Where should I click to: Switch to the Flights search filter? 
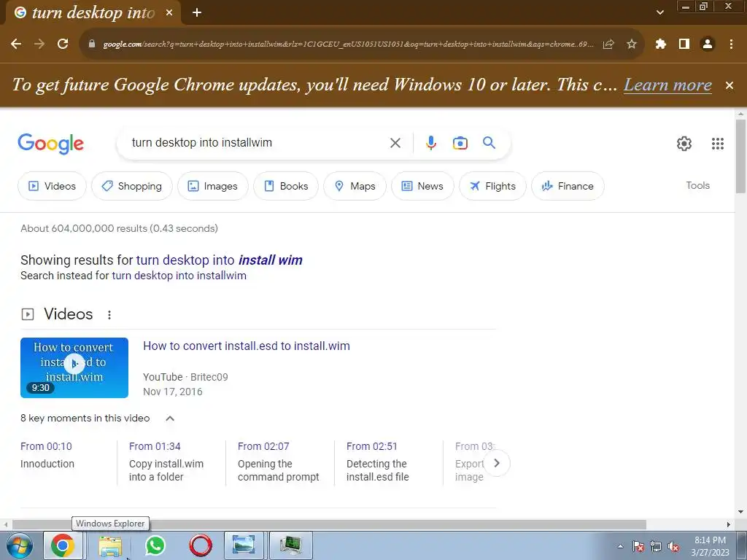pyautogui.click(x=492, y=186)
